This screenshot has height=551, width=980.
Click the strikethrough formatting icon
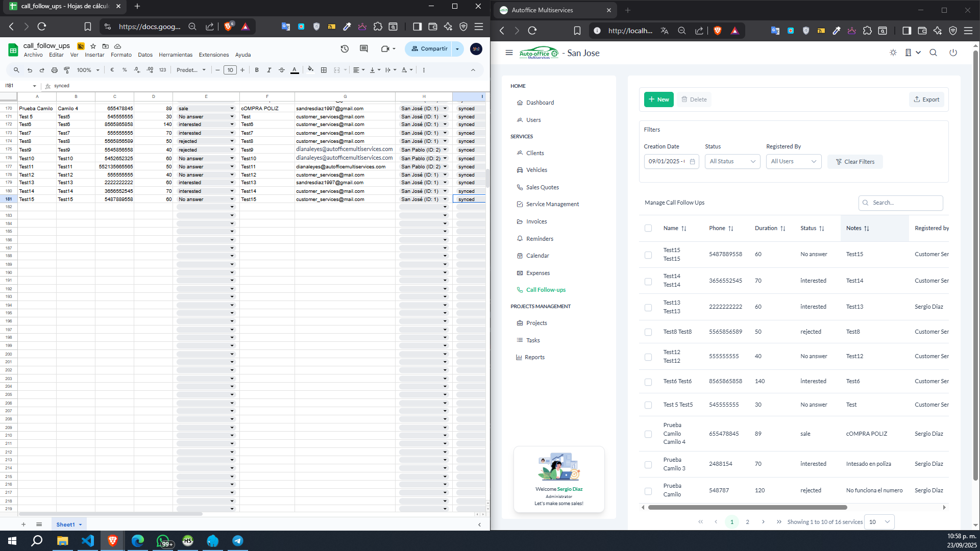click(282, 70)
